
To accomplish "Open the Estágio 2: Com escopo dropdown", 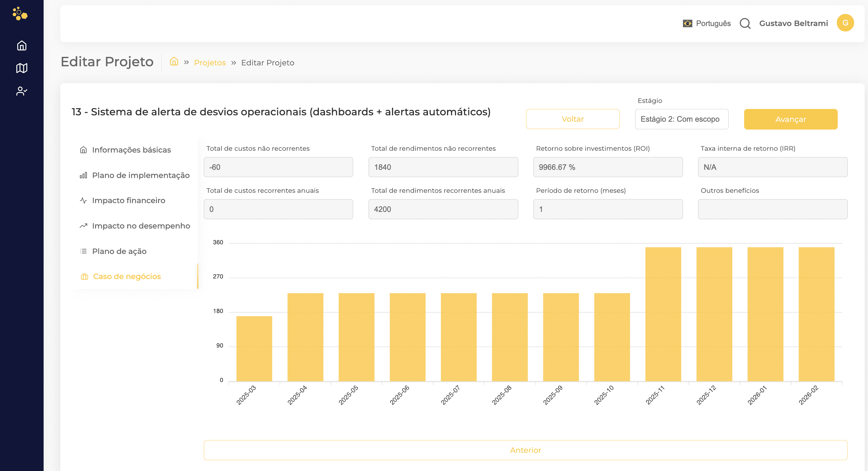I will (681, 119).
